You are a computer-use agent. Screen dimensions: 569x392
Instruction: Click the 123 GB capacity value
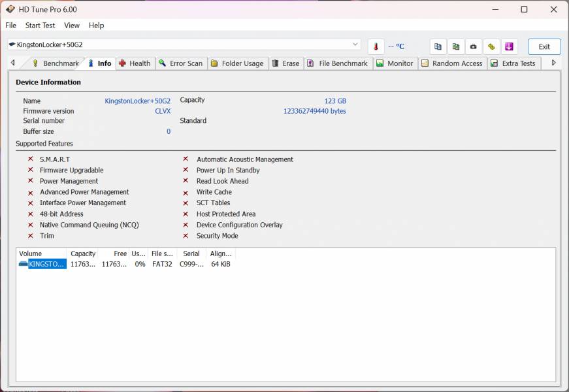[x=335, y=101]
